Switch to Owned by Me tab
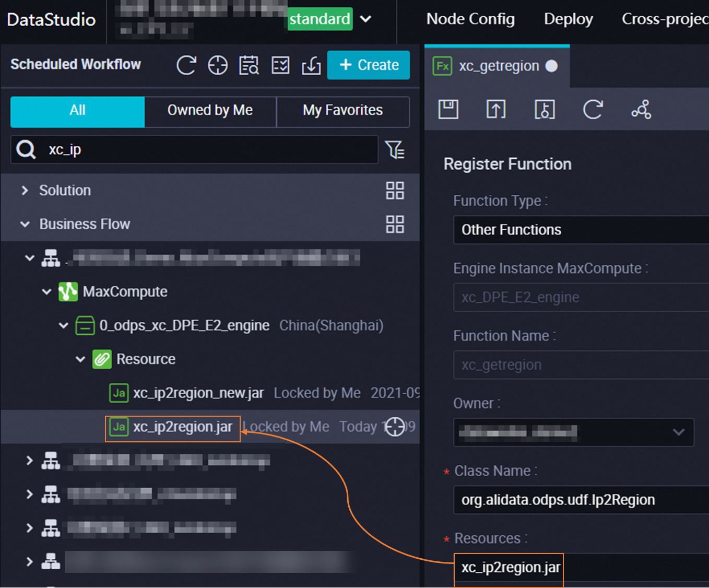709x588 pixels. point(210,111)
